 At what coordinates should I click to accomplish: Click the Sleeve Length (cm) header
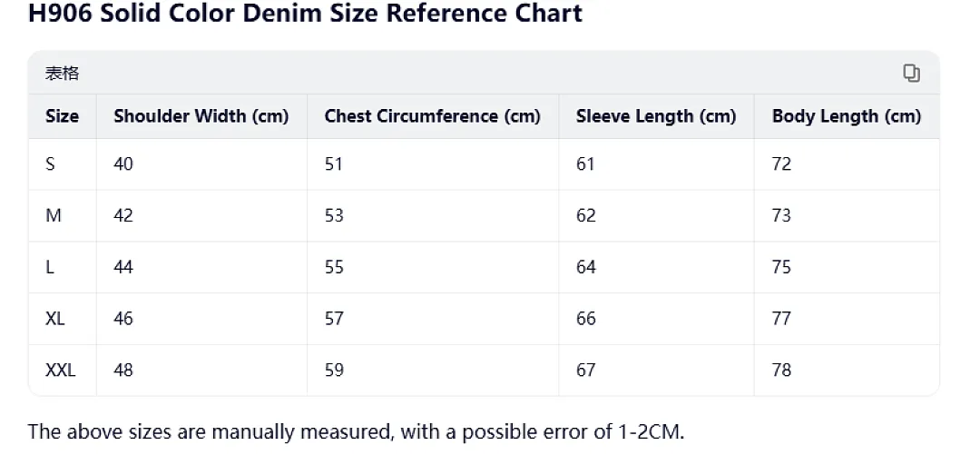click(x=656, y=116)
